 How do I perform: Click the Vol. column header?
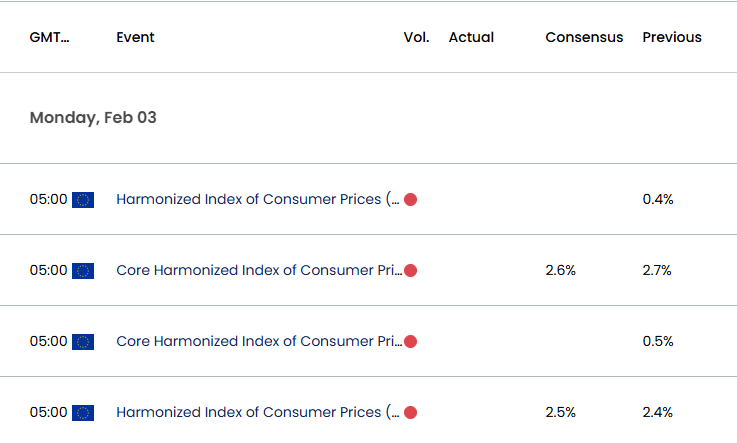tap(416, 37)
